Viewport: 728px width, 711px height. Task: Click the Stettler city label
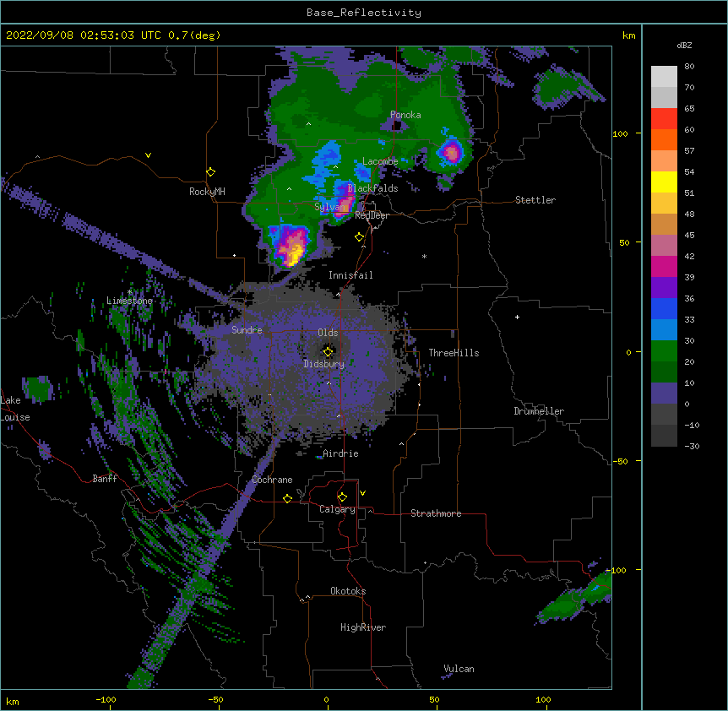click(x=535, y=200)
